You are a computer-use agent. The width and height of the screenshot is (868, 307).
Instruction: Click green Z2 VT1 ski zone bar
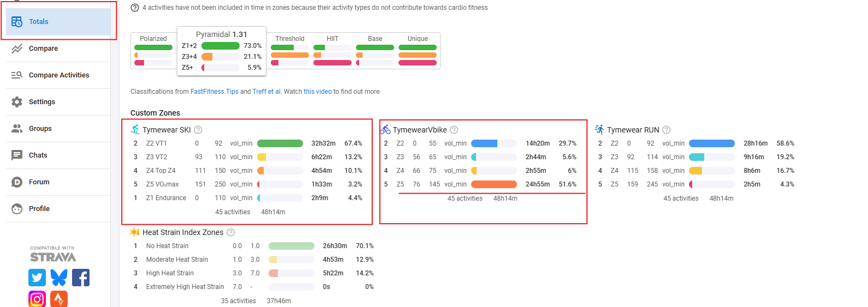(280, 143)
